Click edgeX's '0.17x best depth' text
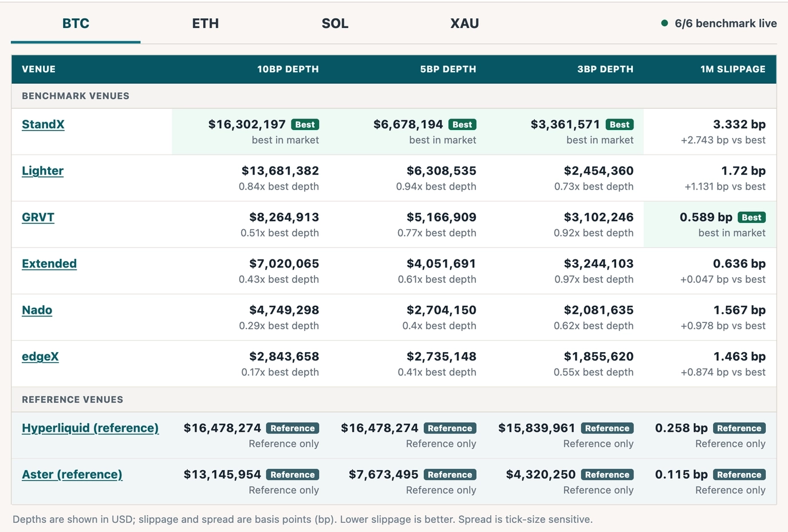 click(280, 372)
